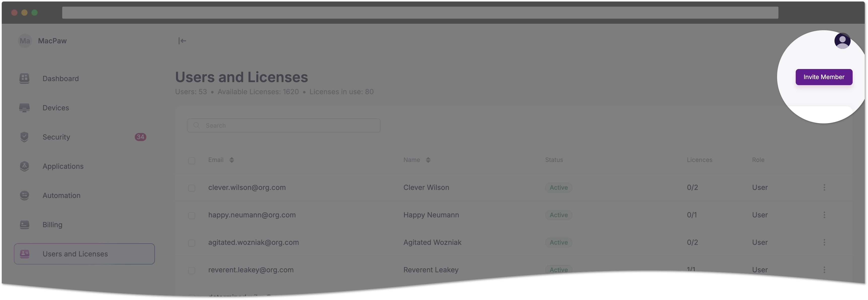
Task: Click the Dashboard icon in sidebar
Action: (24, 78)
